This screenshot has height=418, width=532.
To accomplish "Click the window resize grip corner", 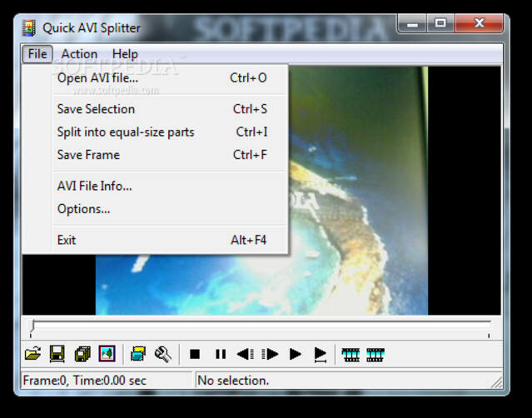I will pos(497,383).
